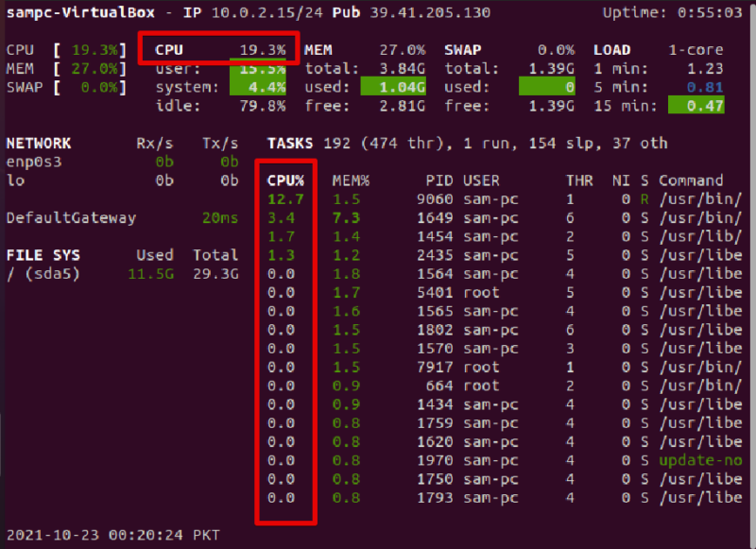
Task: Click the Command column header
Action: point(691,180)
